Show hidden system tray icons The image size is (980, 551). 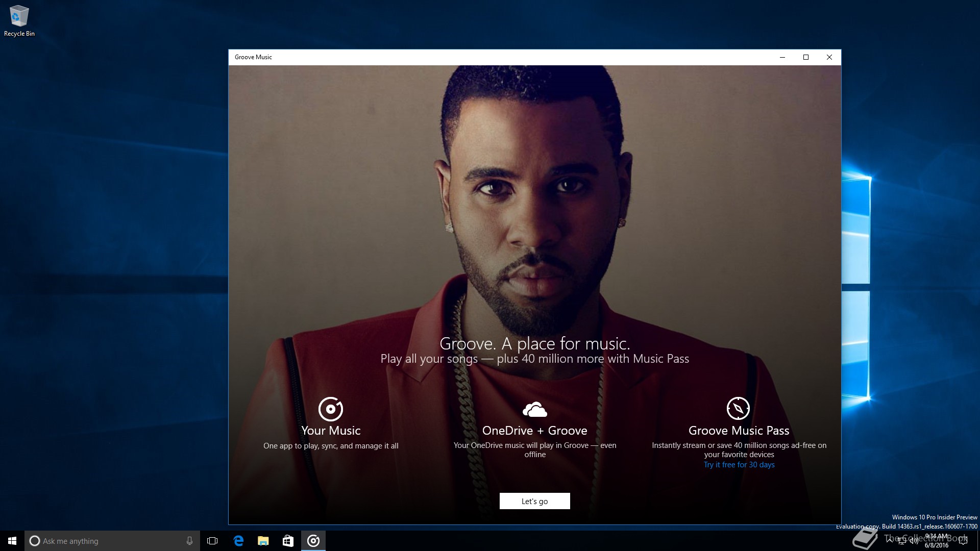tap(890, 541)
